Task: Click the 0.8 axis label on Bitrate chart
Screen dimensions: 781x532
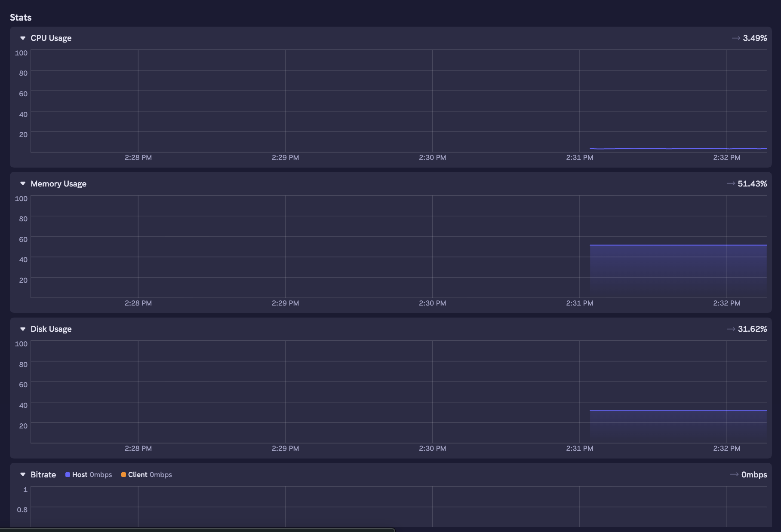Action: click(22, 510)
